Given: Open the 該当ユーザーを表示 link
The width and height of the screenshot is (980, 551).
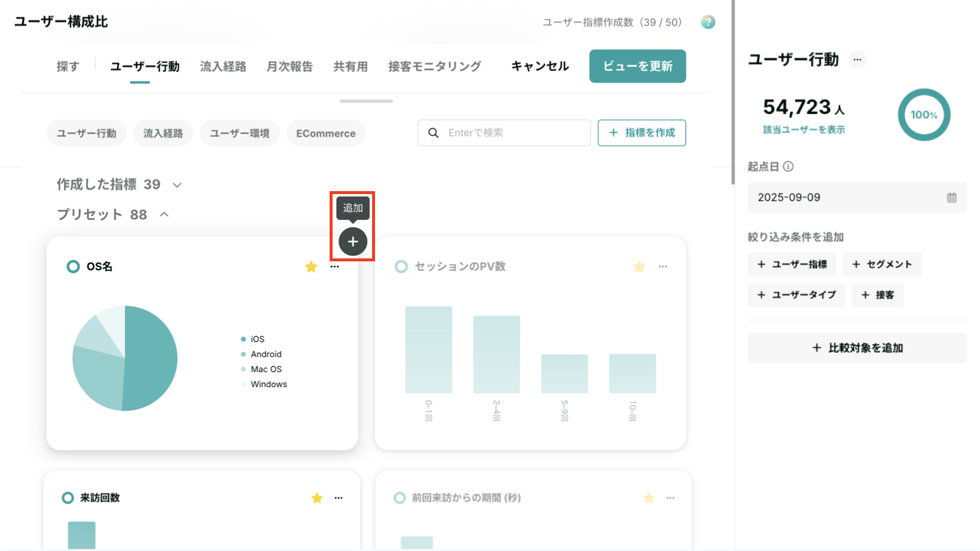Looking at the screenshot, I should 804,130.
